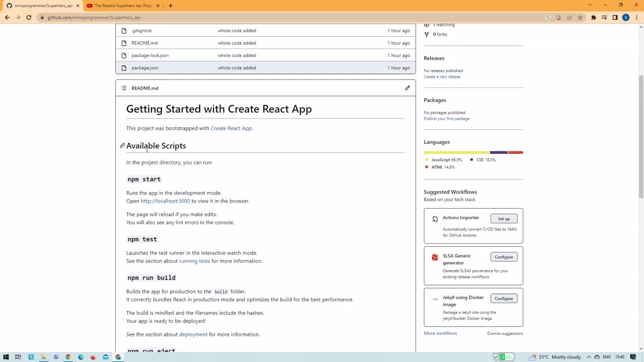Edit the README with the pencil icon

408,88
